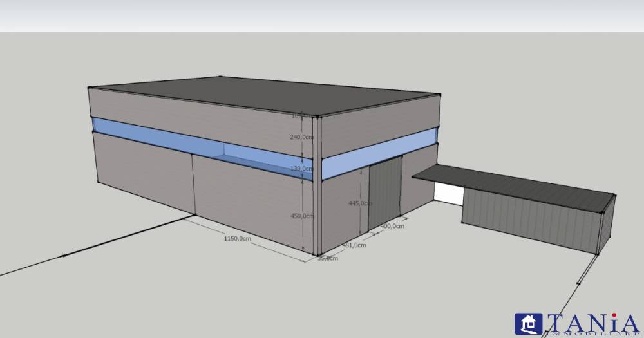Select the 450,0cm height dimension label

click(x=302, y=216)
